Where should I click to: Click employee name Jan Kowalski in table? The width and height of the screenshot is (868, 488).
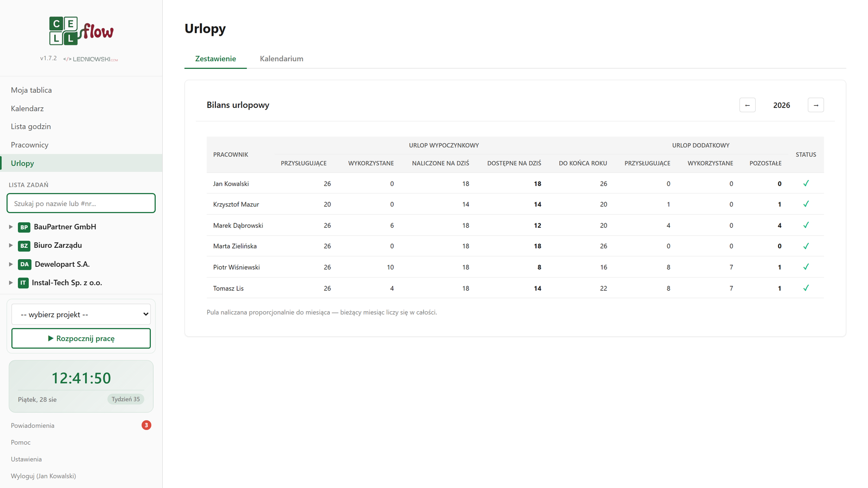(x=231, y=184)
